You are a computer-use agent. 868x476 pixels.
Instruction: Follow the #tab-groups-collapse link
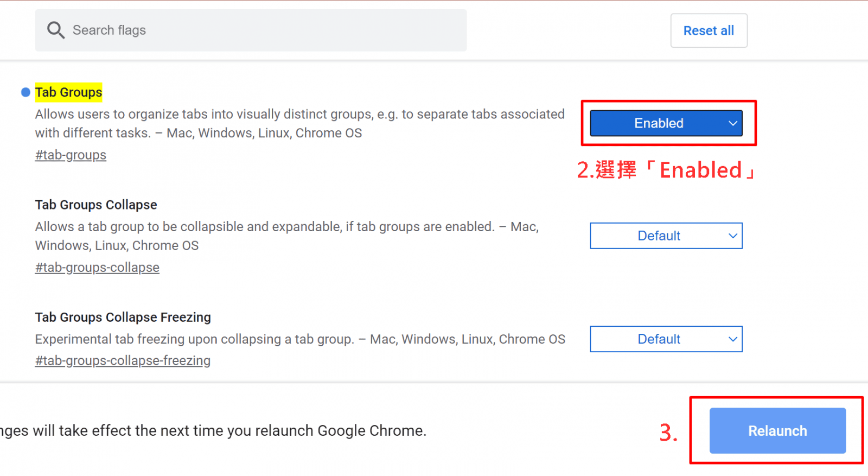97,268
